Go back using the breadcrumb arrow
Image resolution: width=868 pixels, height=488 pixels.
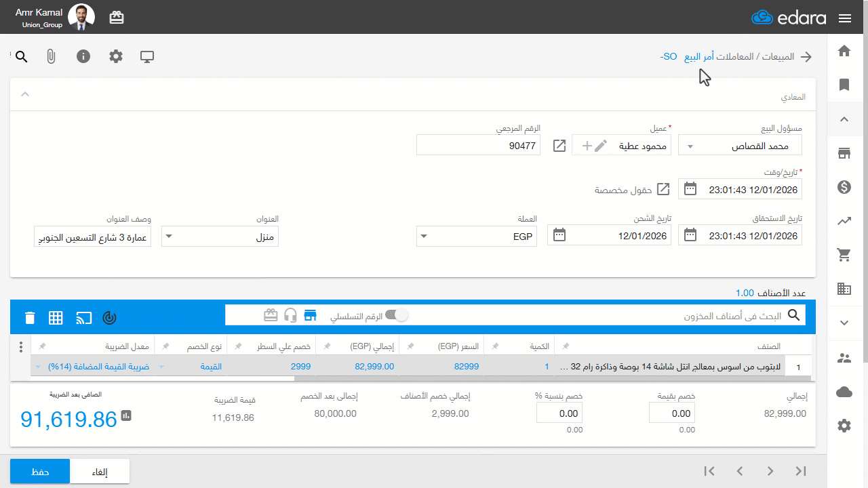click(x=806, y=57)
